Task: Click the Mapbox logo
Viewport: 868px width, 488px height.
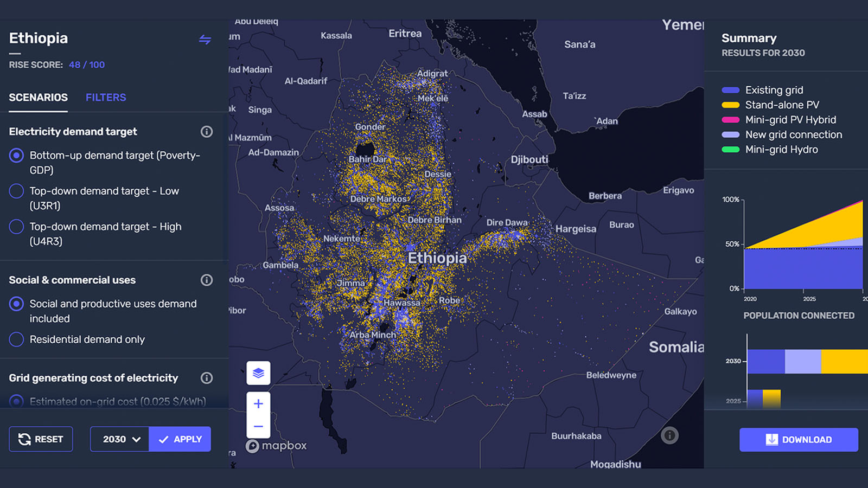Action: [x=277, y=446]
